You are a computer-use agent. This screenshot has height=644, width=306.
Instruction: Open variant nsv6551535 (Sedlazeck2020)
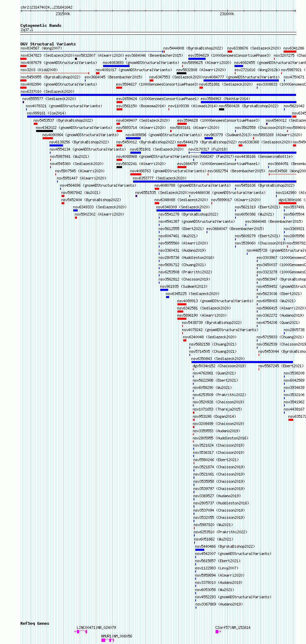(162, 193)
